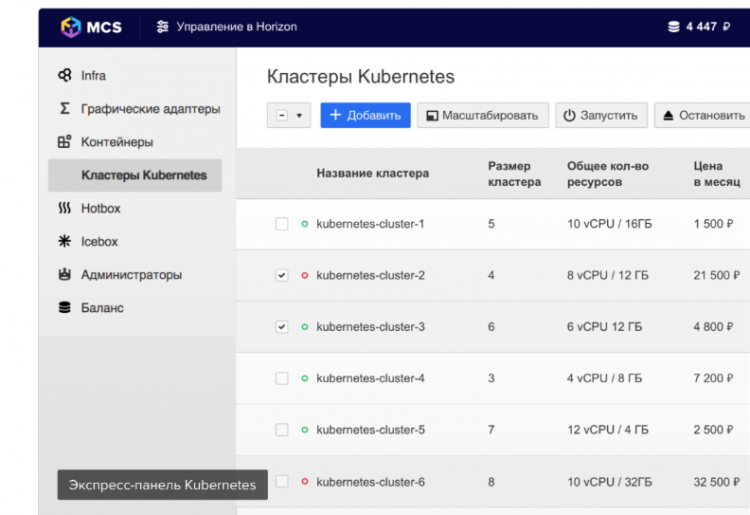Screen dimensions: 750x515
Task: Click the Общее кол-во ресурсов header
Action: [x=608, y=174]
